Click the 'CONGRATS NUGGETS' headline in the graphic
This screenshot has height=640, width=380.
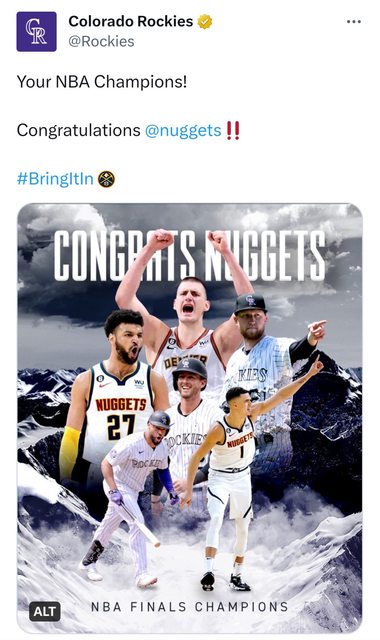pyautogui.click(x=190, y=256)
